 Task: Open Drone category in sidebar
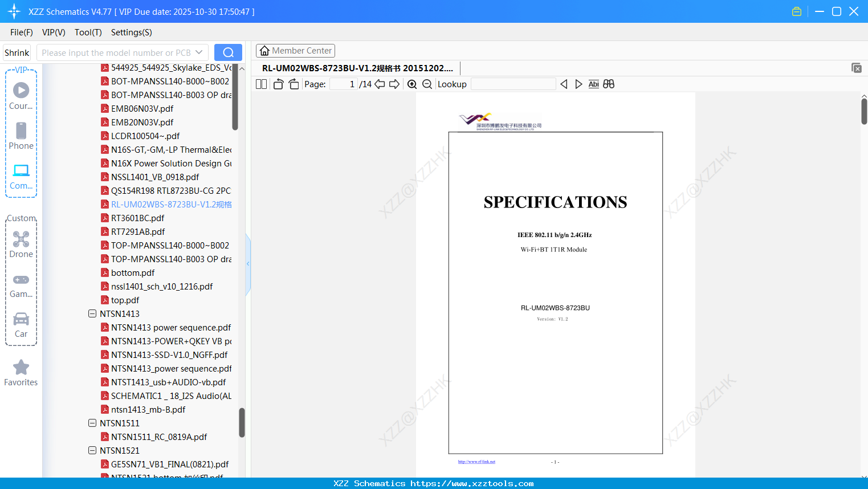pos(21,244)
